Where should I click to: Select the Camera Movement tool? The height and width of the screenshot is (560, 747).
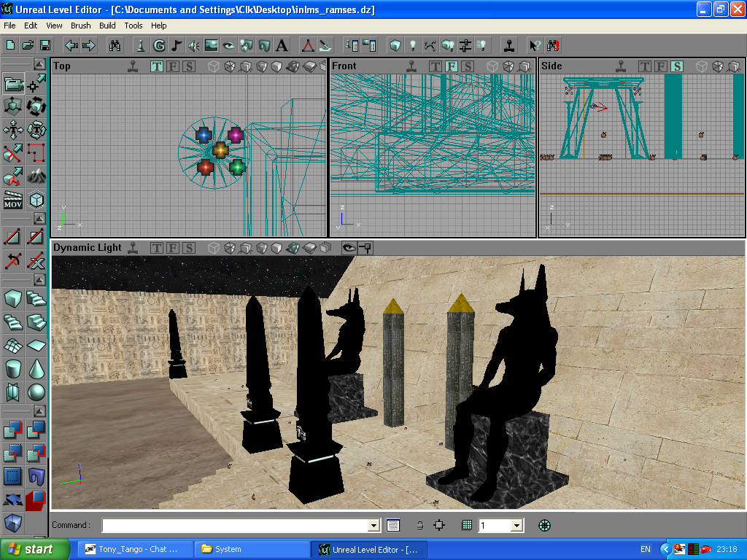(x=13, y=84)
